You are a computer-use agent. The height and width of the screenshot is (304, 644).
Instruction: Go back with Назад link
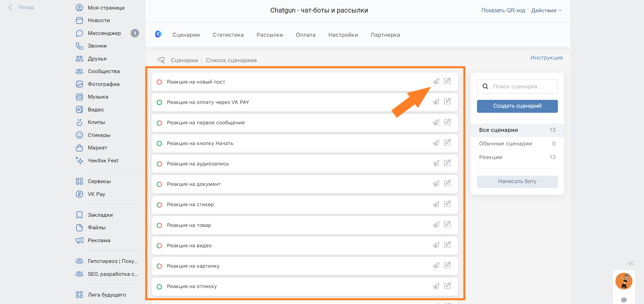click(x=21, y=7)
